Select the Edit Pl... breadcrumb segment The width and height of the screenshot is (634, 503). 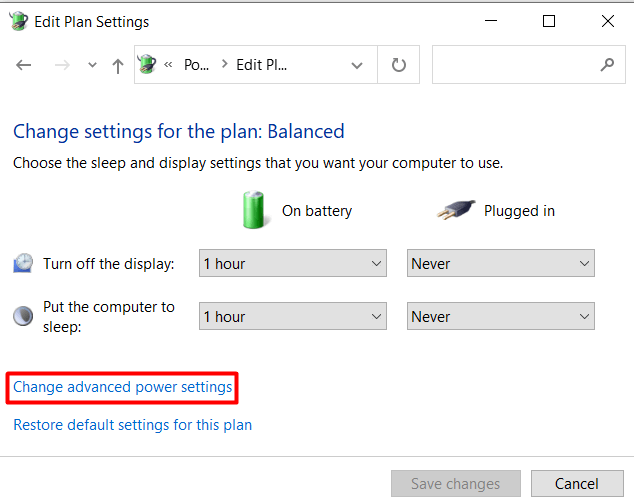click(263, 65)
